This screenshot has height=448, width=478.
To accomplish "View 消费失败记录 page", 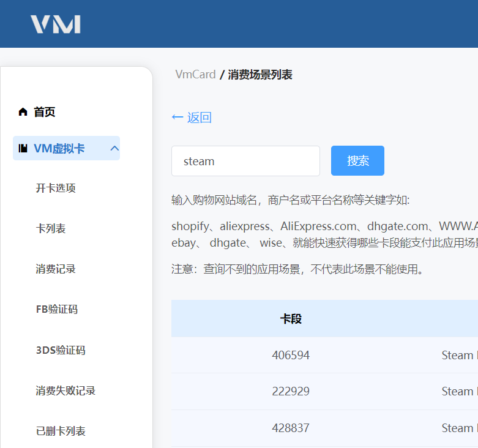I will pos(65,390).
